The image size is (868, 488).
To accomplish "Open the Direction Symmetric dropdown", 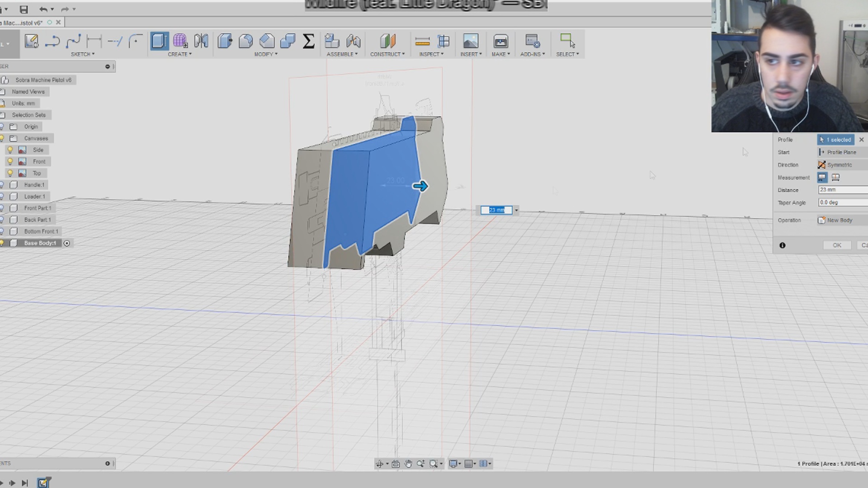I will [x=843, y=165].
